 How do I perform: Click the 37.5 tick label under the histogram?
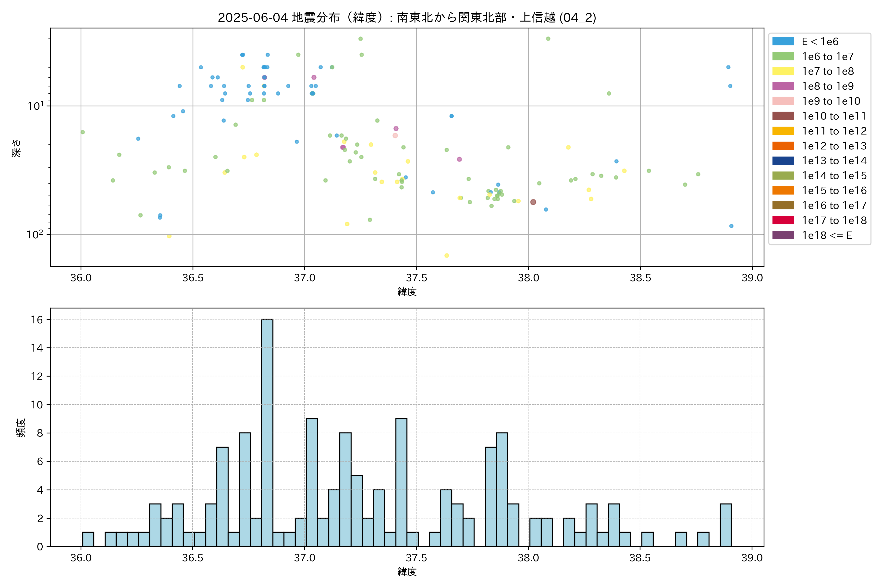[416, 558]
